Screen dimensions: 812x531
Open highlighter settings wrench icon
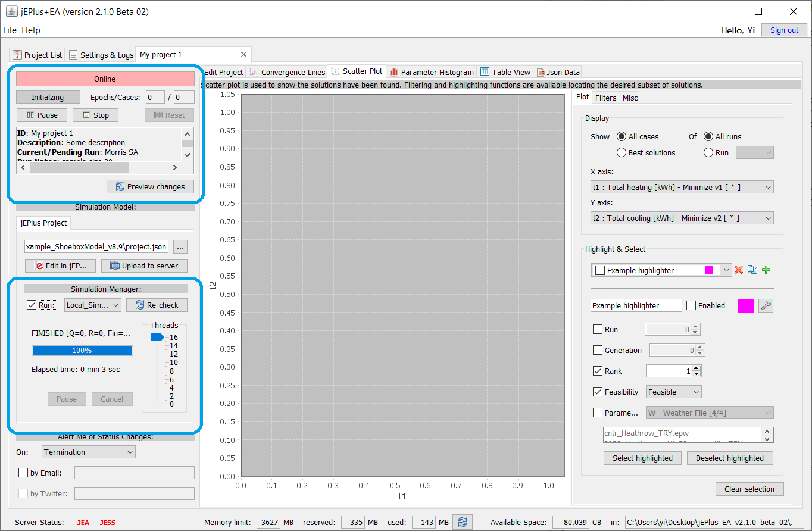766,305
